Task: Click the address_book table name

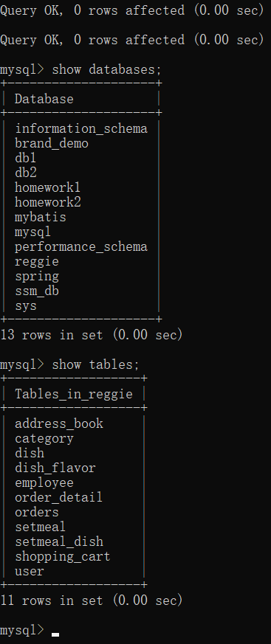Action: [59, 423]
